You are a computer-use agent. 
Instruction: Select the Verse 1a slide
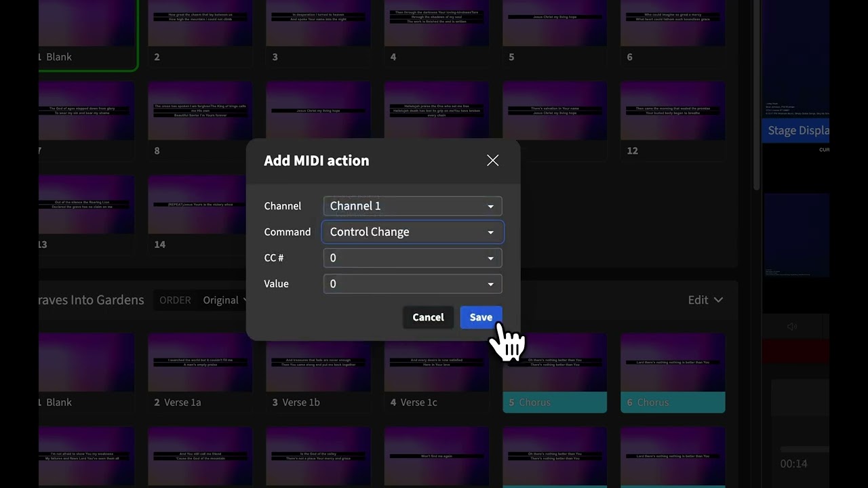click(200, 373)
